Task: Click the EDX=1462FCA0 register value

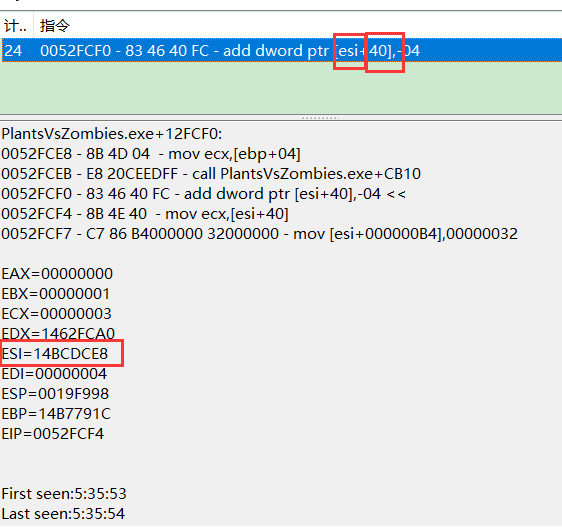Action: tap(58, 334)
